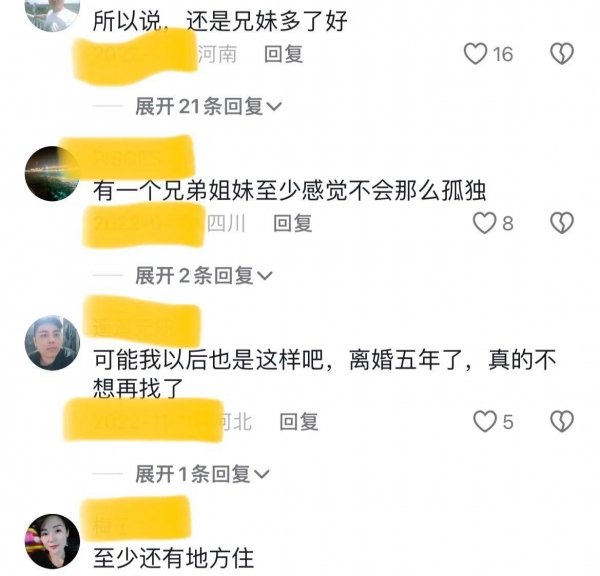Dislike the 河北 comment with broken heart
Viewport: 600px width, 576px height.
coord(562,422)
